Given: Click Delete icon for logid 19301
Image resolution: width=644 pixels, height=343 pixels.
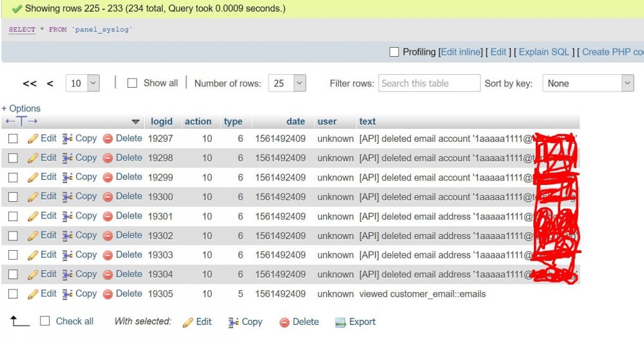Looking at the screenshot, I should (x=108, y=217).
